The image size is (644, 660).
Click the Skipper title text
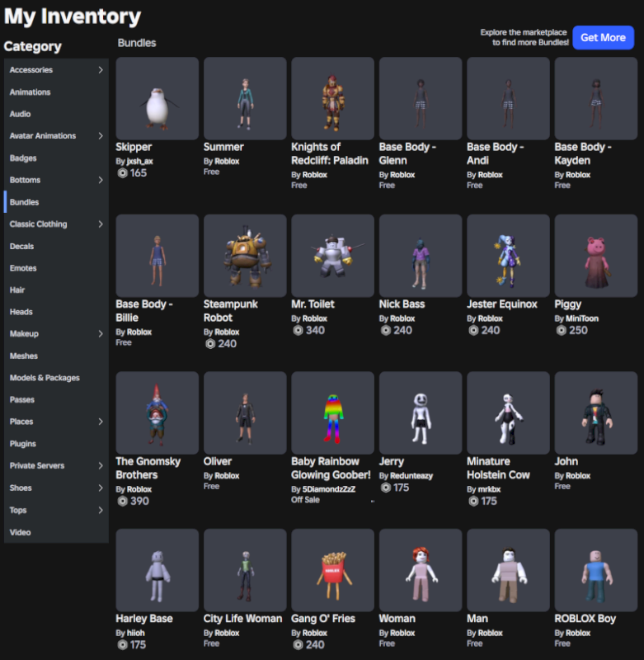pos(134,147)
